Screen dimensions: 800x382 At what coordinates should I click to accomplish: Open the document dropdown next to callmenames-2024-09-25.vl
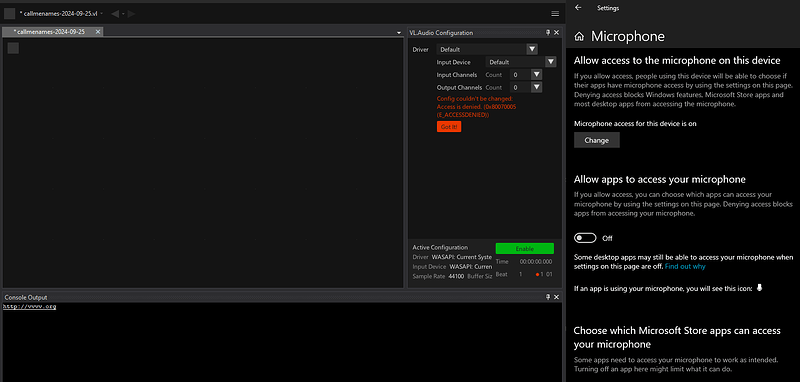[x=102, y=13]
